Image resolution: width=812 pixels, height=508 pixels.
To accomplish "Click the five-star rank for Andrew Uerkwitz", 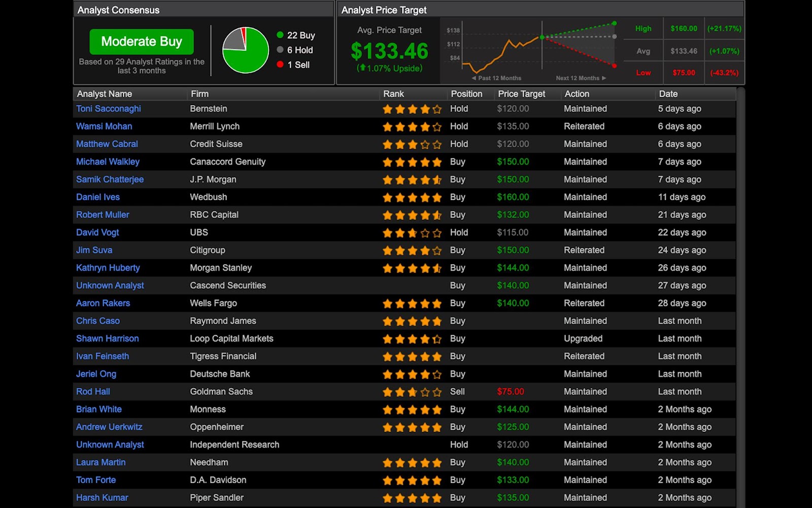I will pyautogui.click(x=412, y=428).
